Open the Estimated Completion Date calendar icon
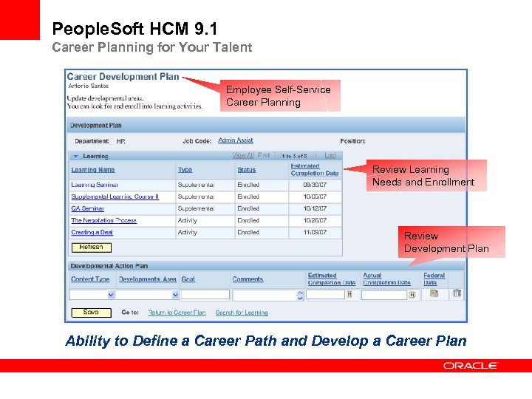This screenshot has height=399, width=532. point(349,294)
